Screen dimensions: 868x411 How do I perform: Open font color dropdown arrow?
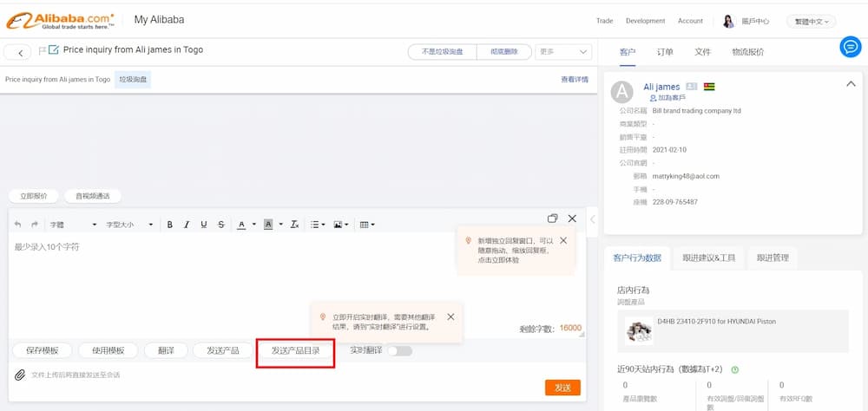tap(254, 225)
